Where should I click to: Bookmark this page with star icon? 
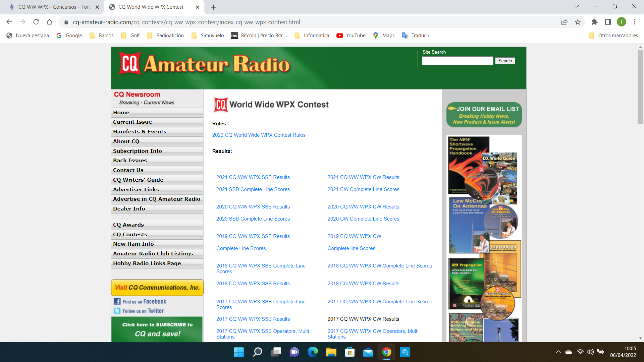578,22
